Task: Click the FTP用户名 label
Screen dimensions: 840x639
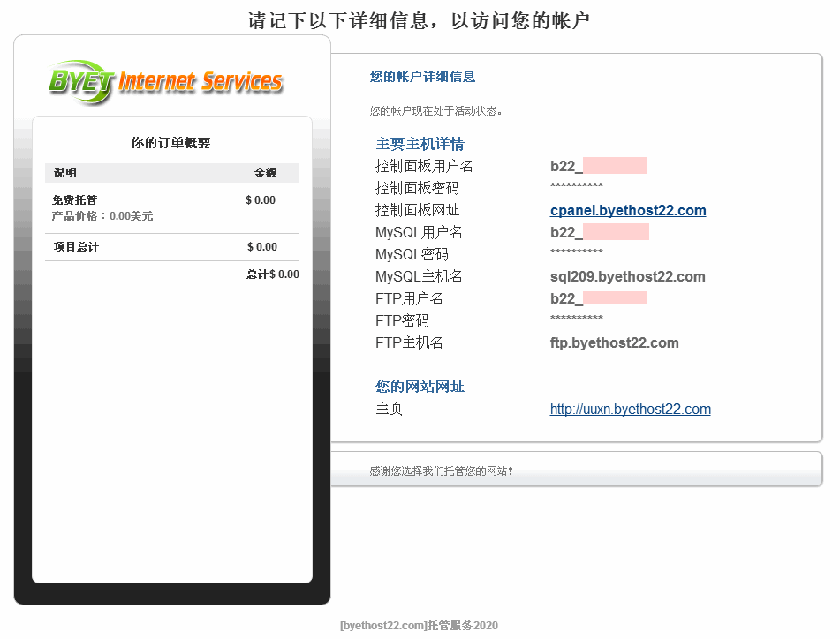Action: pos(409,298)
